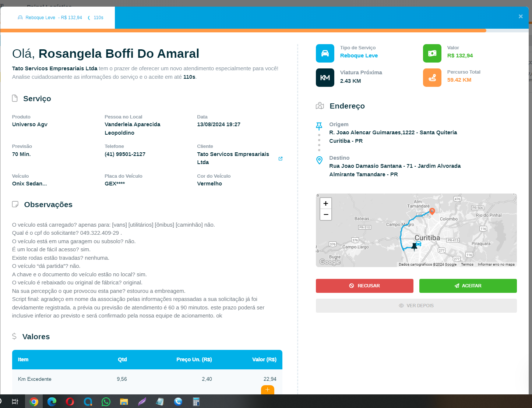Click the Percurso Total value 59.42 KM

coord(459,80)
